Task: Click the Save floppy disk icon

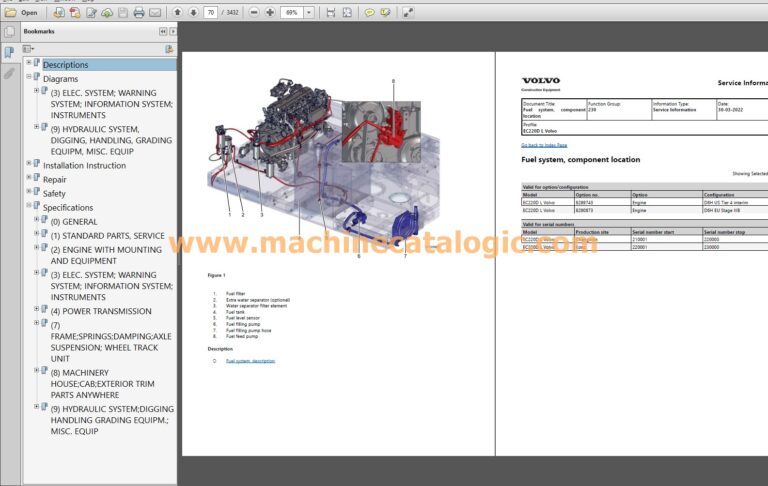Action: point(123,13)
